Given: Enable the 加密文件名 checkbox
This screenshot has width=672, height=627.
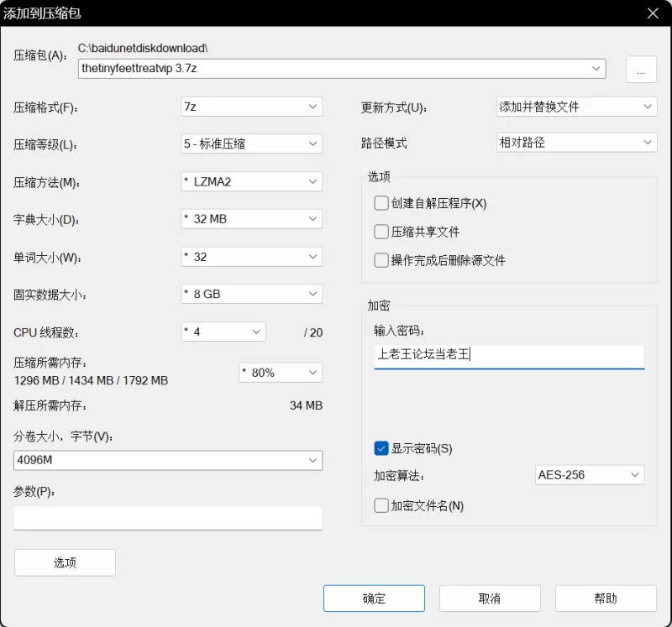Looking at the screenshot, I should (x=381, y=505).
